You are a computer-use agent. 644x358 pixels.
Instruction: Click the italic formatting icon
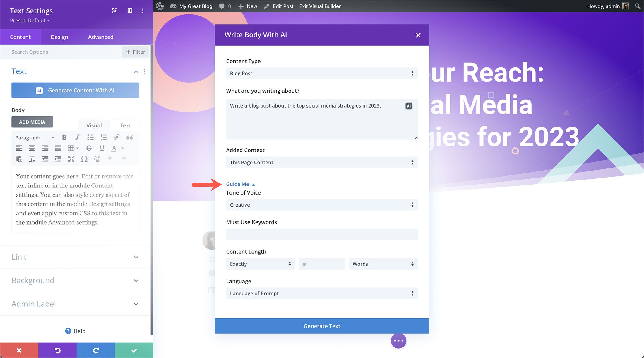pyautogui.click(x=77, y=138)
